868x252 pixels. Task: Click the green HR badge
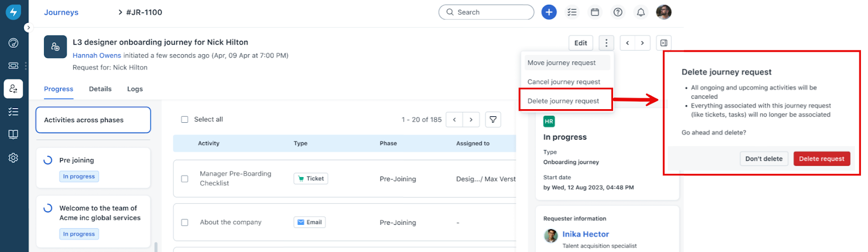(x=549, y=122)
